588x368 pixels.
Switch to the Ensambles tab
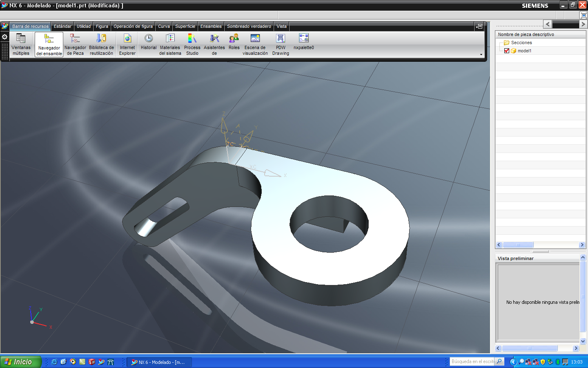click(211, 26)
